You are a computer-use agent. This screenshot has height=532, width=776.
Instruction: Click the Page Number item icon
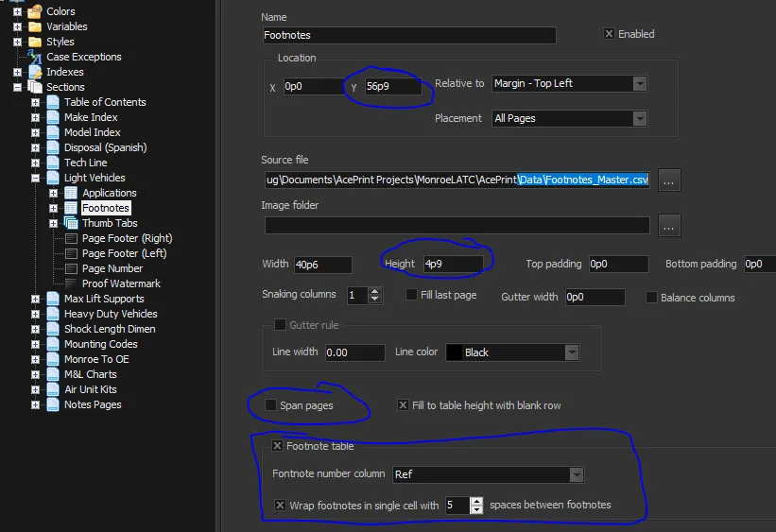[71, 268]
